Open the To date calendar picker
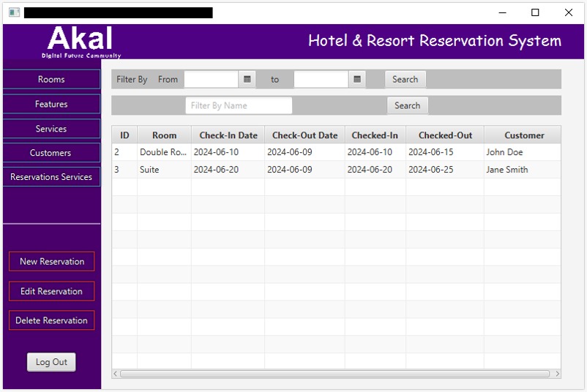 (357, 79)
